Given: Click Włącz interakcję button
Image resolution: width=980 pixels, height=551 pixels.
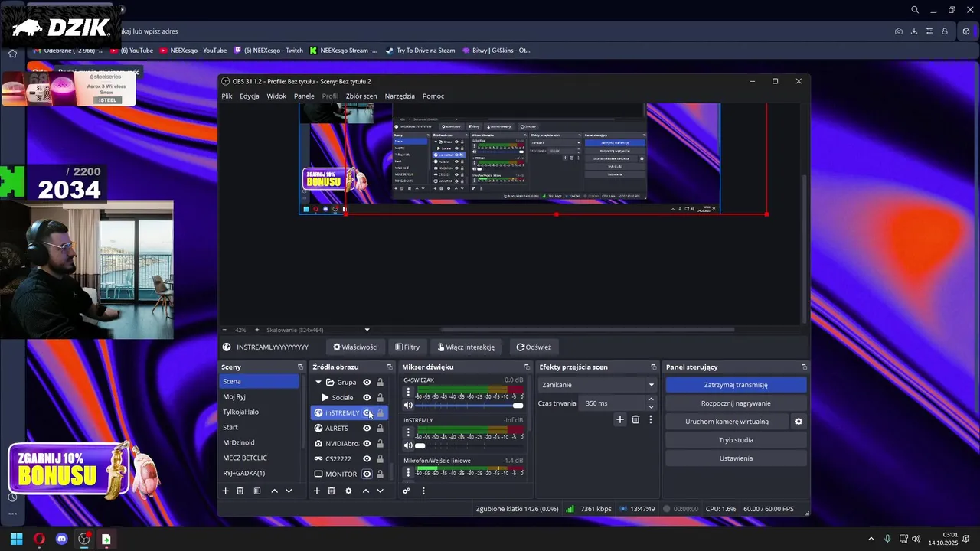Looking at the screenshot, I should click(465, 347).
